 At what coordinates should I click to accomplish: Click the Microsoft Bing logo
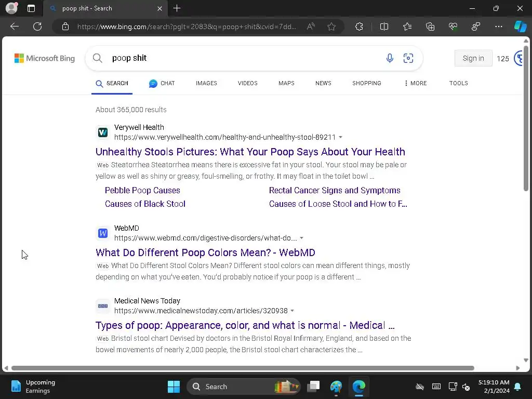tap(45, 58)
